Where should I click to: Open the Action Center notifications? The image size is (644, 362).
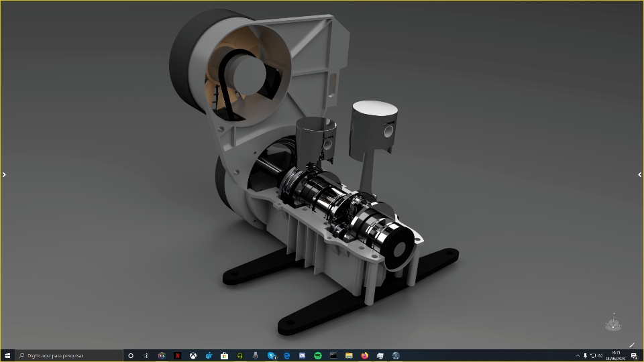coord(634,355)
